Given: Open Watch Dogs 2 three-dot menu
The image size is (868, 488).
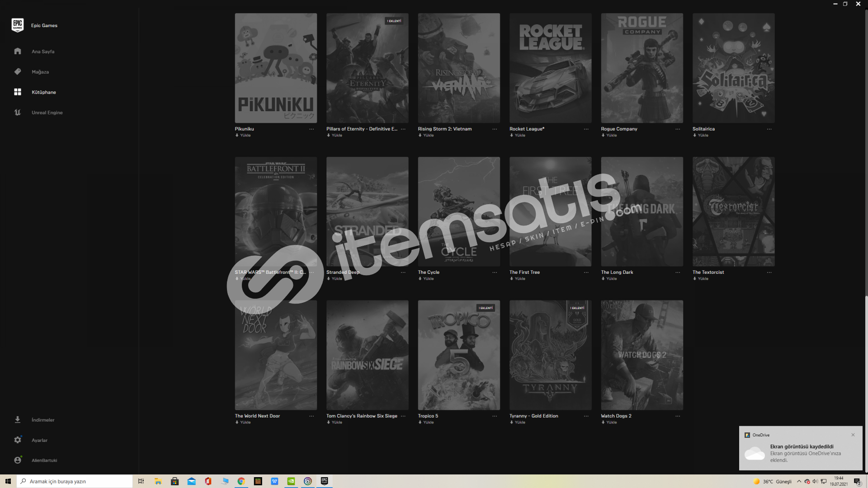Looking at the screenshot, I should [x=678, y=416].
